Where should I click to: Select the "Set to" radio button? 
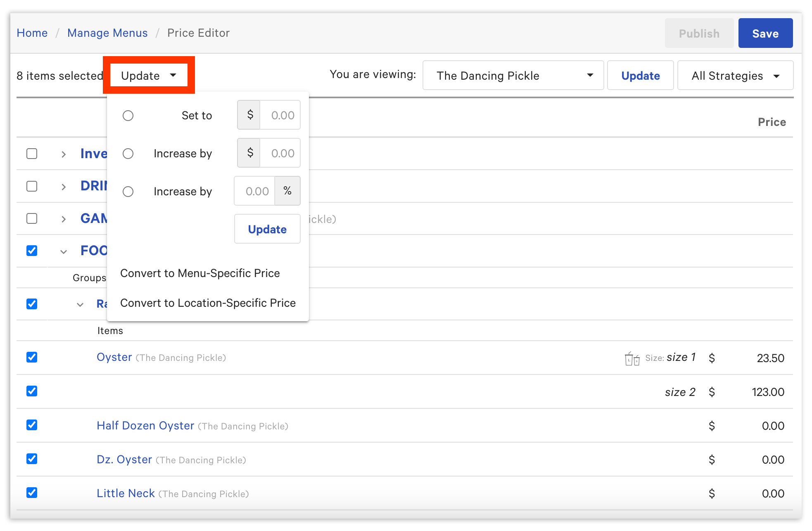[x=128, y=116]
